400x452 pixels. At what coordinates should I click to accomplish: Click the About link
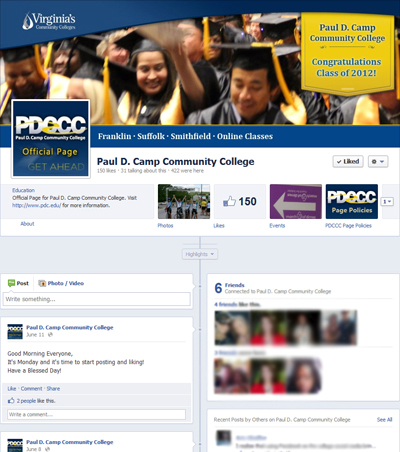[x=27, y=224]
